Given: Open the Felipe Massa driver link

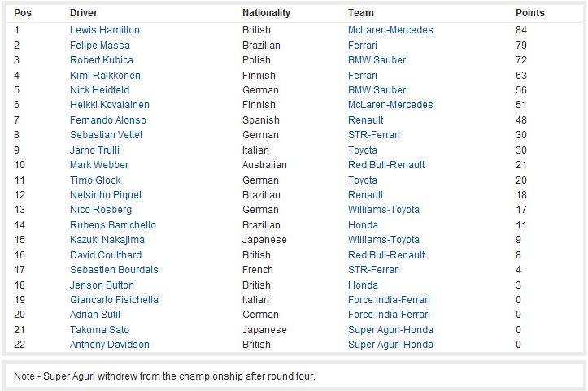Looking at the screenshot, I should tap(100, 46).
